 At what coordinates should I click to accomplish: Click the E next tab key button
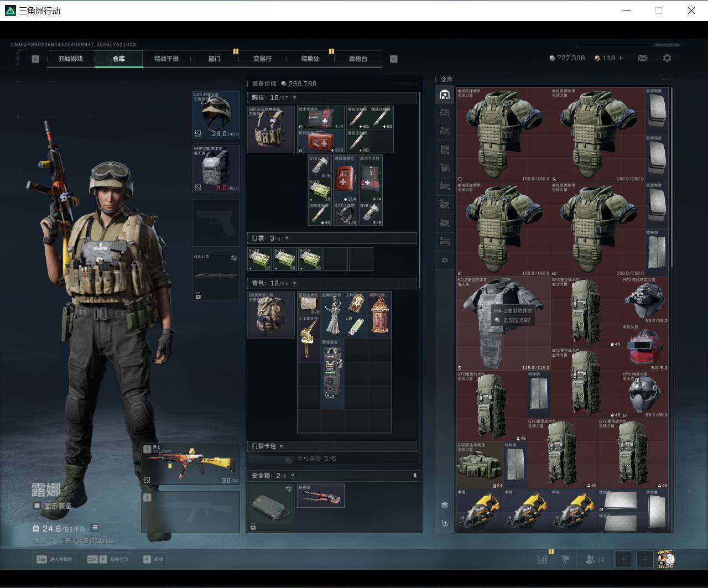[x=394, y=59]
